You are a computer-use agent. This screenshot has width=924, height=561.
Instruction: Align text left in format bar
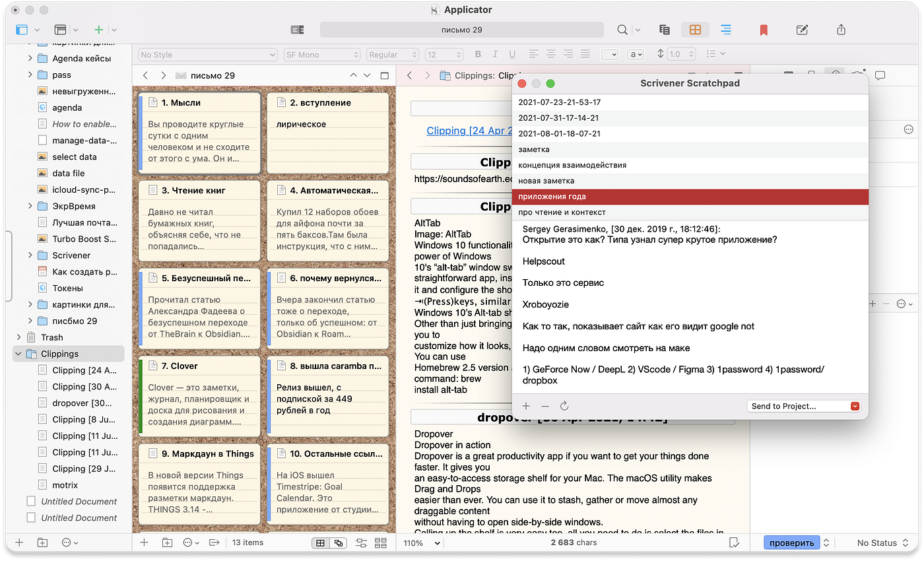pyautogui.click(x=534, y=54)
